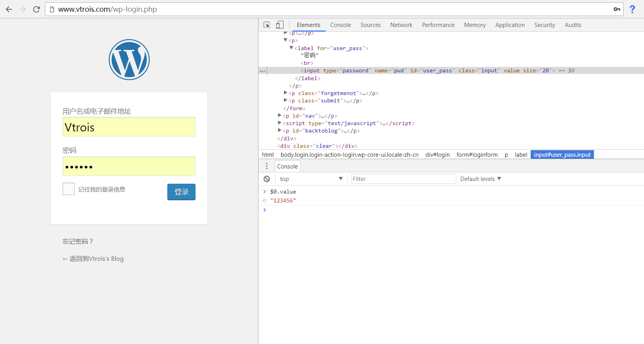Click the address bar URL
Image resolution: width=644 pixels, height=344 pixels.
(108, 9)
